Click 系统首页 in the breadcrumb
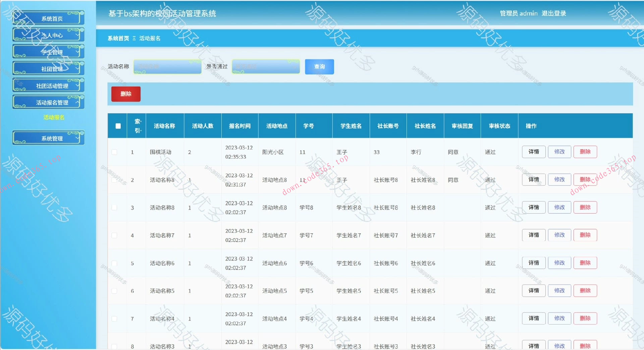The image size is (644, 350). coord(118,38)
